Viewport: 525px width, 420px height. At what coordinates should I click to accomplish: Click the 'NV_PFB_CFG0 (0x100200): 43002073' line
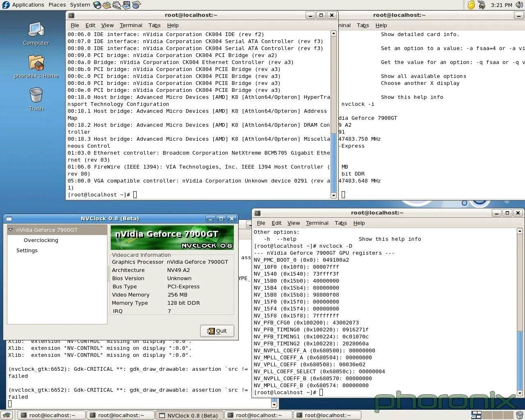pyautogui.click(x=306, y=323)
